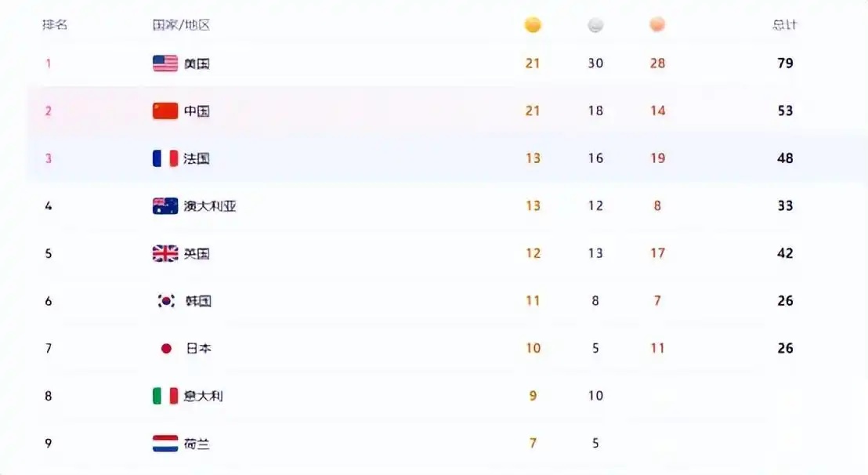Click the France flag icon
Viewport: 868px width, 475px height.
(x=165, y=158)
